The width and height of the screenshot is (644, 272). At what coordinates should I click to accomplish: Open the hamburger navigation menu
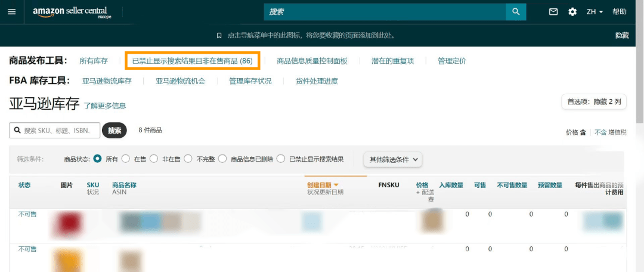[11, 12]
